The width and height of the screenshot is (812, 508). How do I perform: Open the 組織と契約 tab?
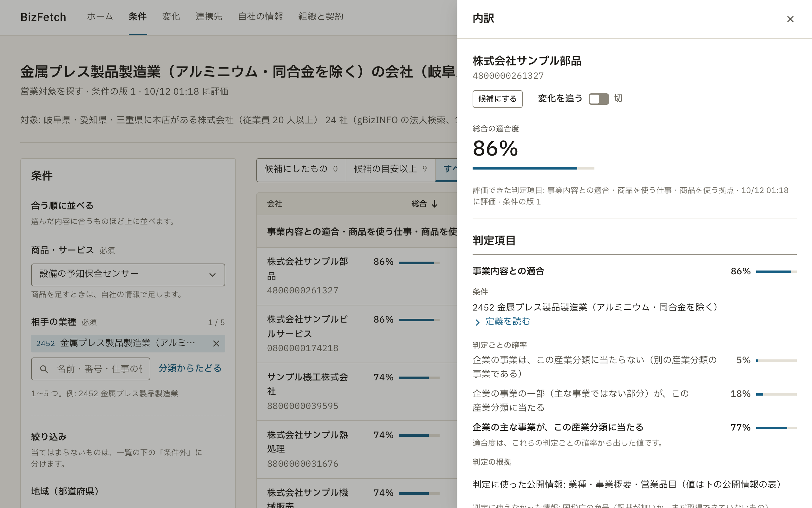(321, 17)
